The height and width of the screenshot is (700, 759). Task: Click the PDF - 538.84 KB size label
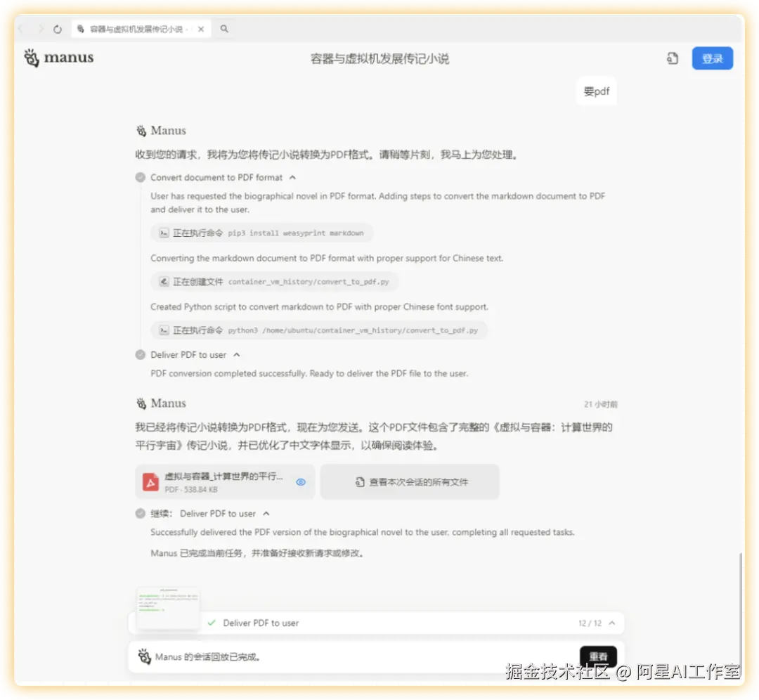coord(190,489)
